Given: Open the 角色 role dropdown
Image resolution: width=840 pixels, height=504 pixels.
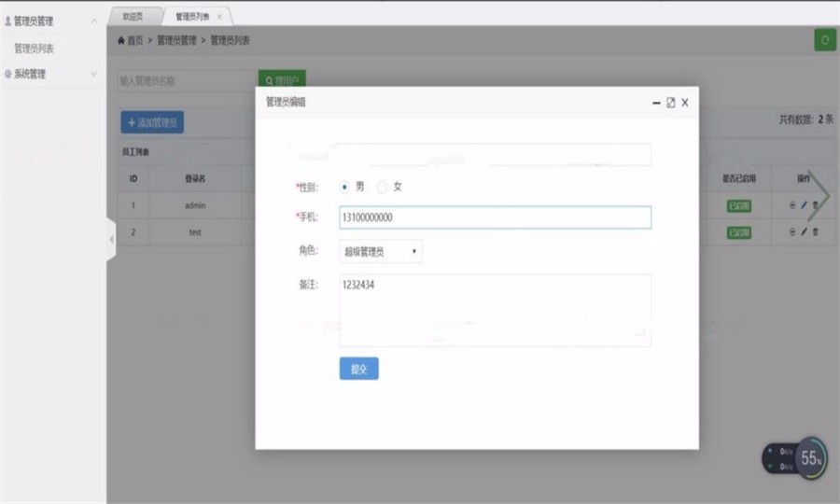Looking at the screenshot, I should coord(381,251).
